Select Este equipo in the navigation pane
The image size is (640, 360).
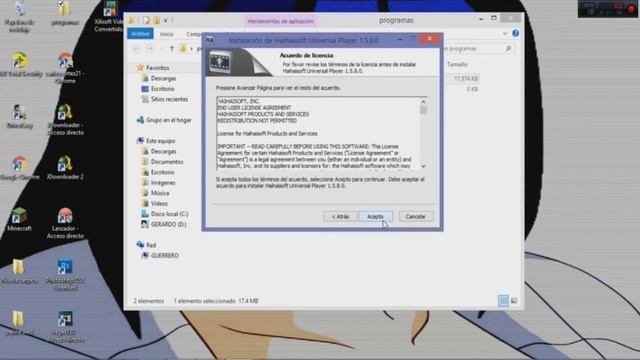pos(160,141)
